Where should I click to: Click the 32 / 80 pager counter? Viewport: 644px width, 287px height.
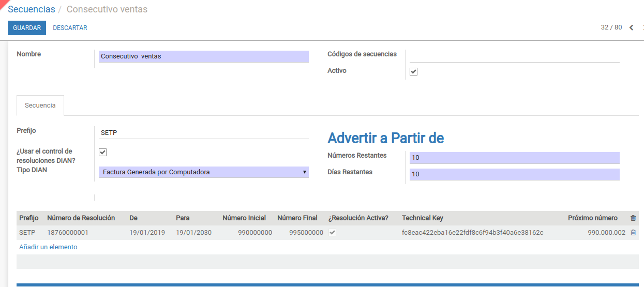611,27
